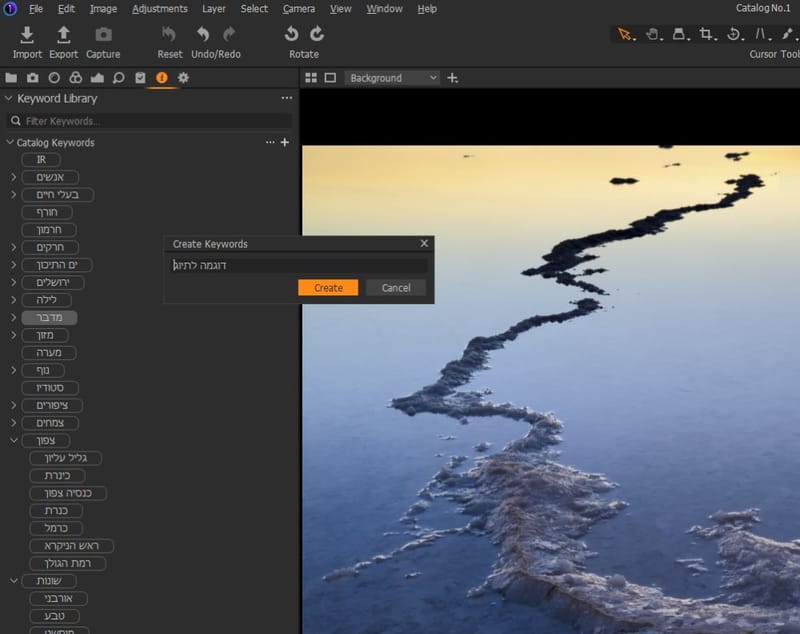Click the Export icon in the toolbar
The height and width of the screenshot is (634, 800).
[63, 36]
